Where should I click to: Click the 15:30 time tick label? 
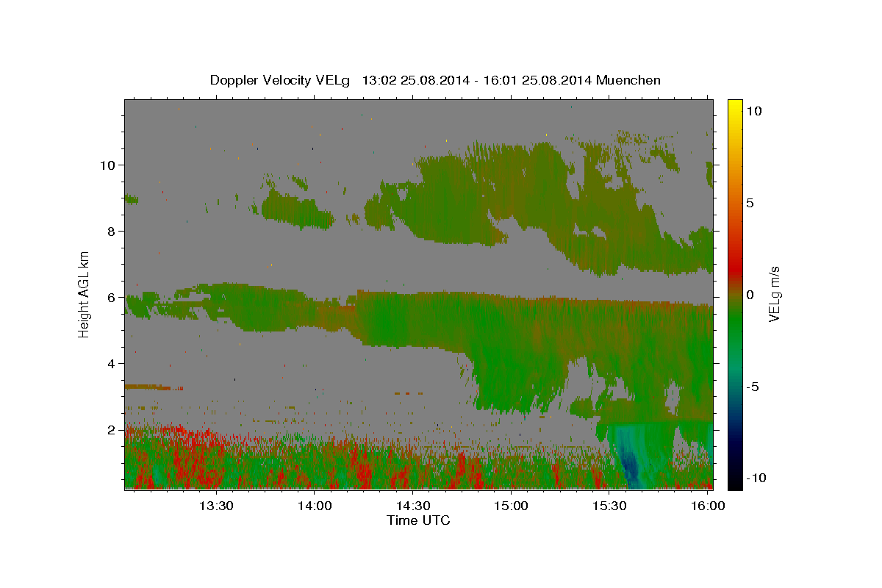[x=609, y=506]
